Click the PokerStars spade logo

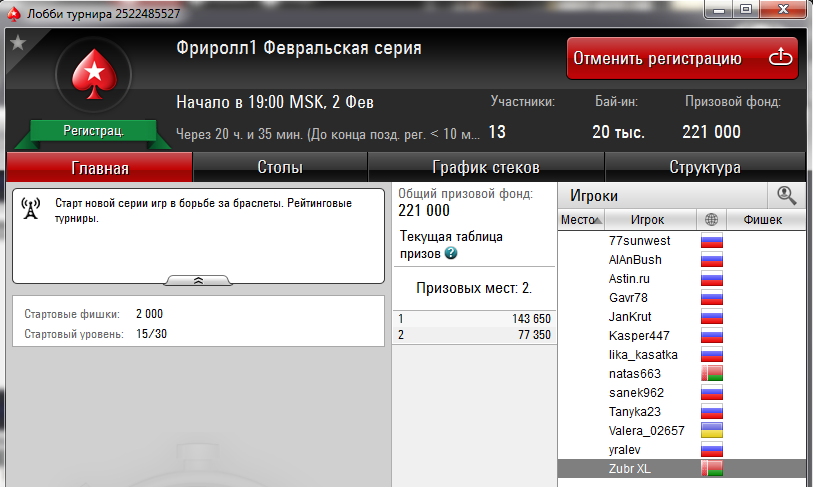coord(94,75)
